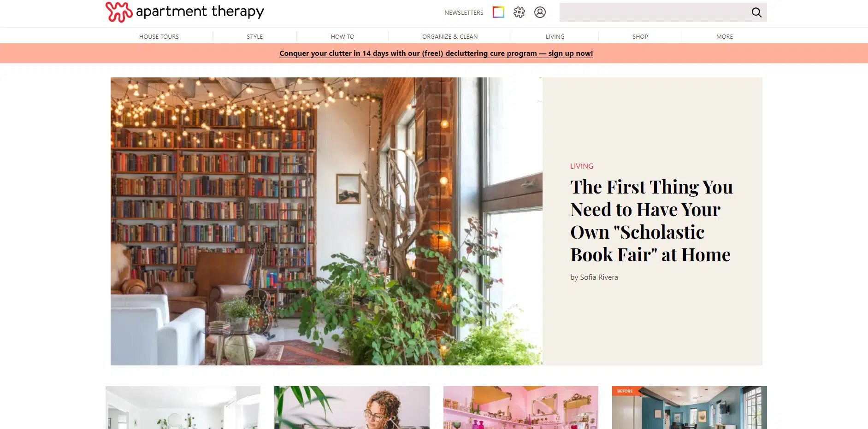The width and height of the screenshot is (868, 429).
Task: Open the How To menu
Action: [x=342, y=36]
